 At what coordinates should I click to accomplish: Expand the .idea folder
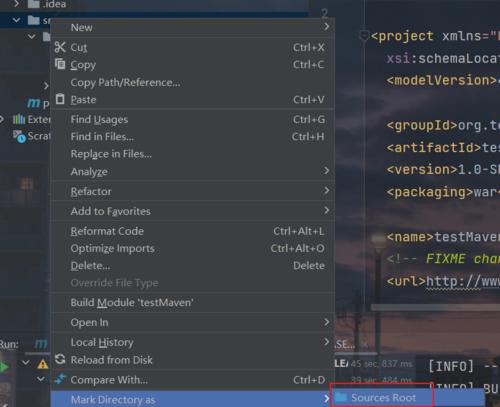(x=16, y=4)
